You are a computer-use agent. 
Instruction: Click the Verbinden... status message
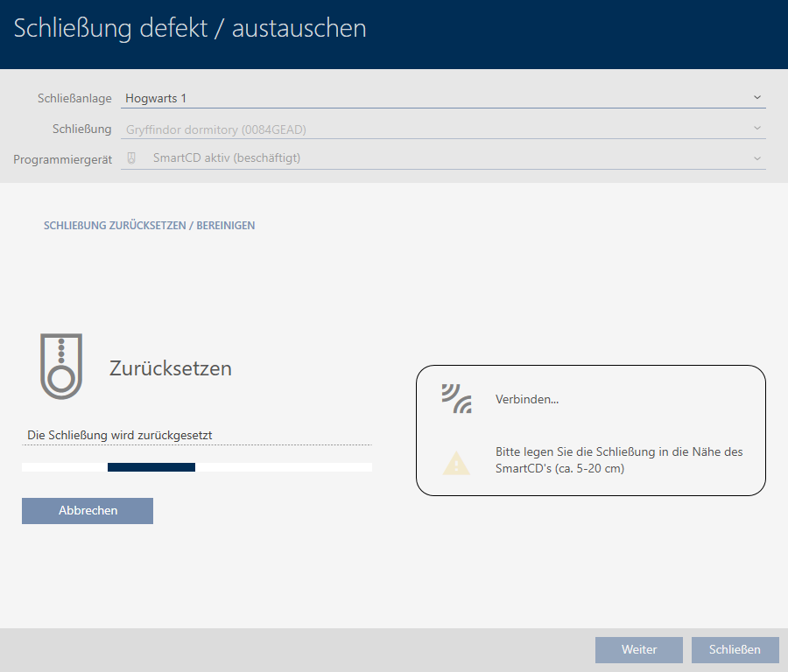click(527, 399)
